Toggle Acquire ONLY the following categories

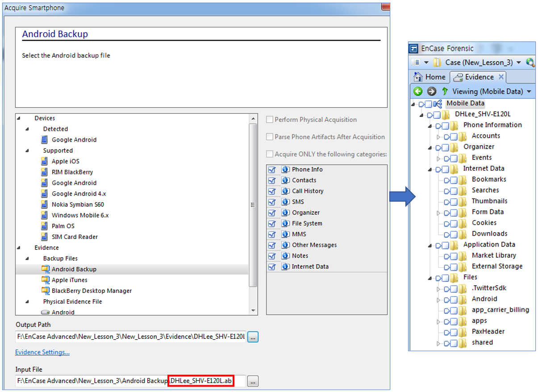pos(270,154)
